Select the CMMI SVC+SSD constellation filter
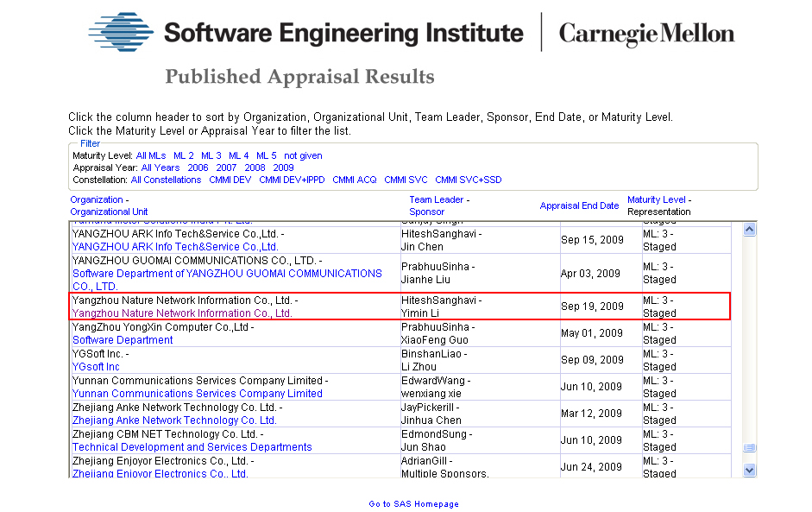Screen dimensions: 812x512 [x=468, y=180]
